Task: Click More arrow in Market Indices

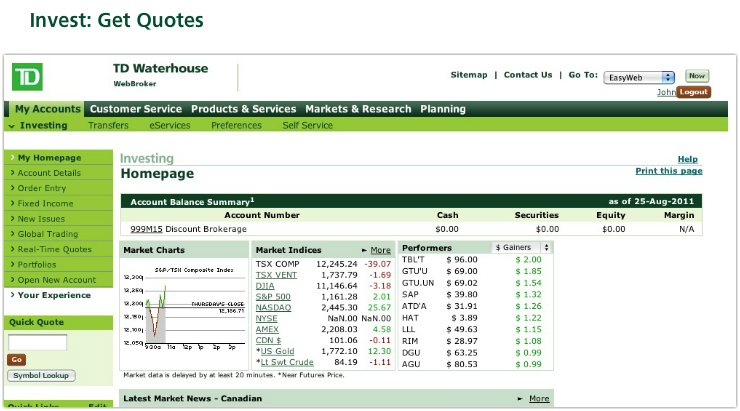Action: [376, 250]
